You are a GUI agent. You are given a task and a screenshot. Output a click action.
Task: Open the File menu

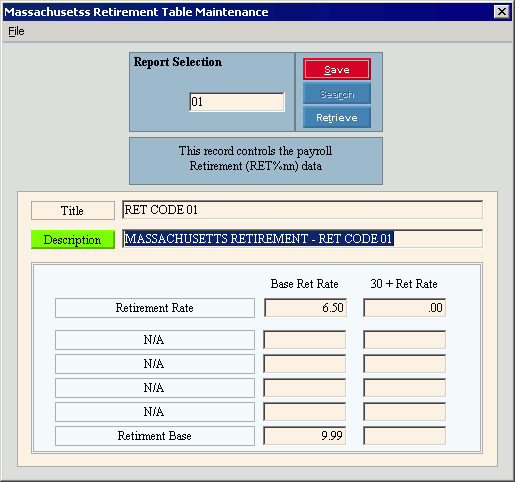[x=16, y=31]
